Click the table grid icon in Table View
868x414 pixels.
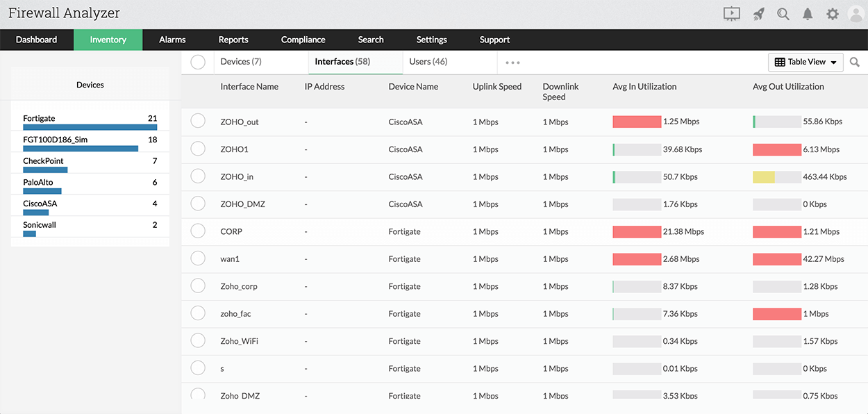pos(781,62)
